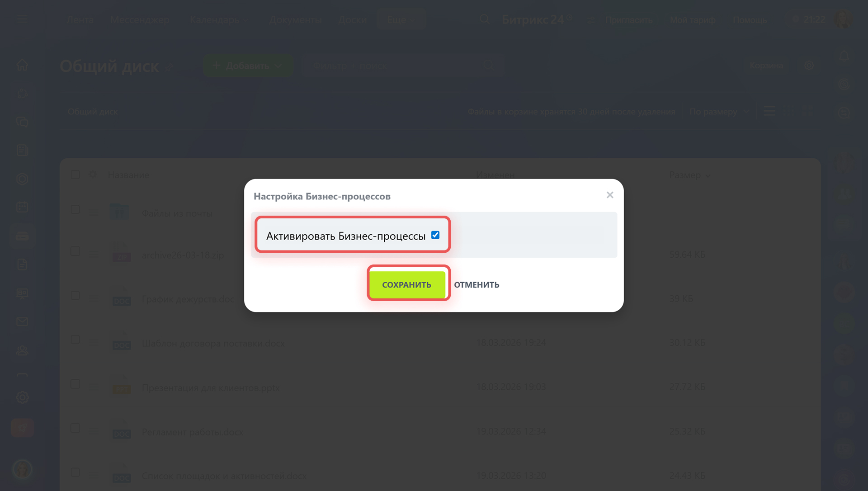Viewport: 868px width, 491px height.
Task: Open the По размеру sort dropdown
Action: (x=719, y=112)
